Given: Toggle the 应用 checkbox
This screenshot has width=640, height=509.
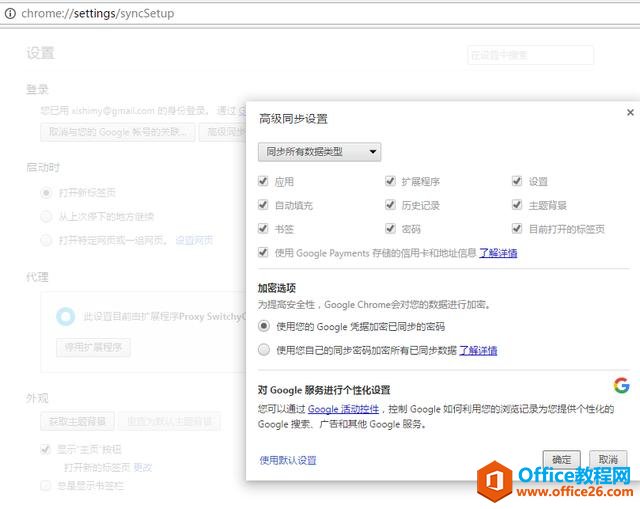Looking at the screenshot, I should (263, 181).
